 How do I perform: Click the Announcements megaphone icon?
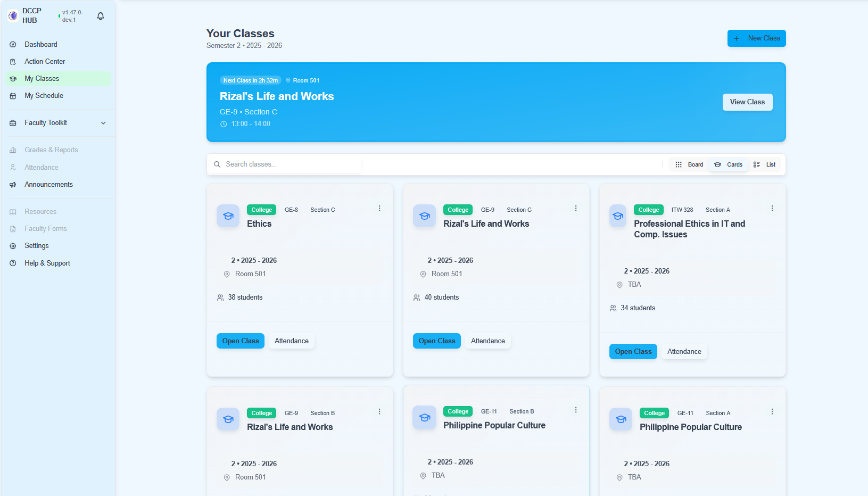(x=13, y=185)
